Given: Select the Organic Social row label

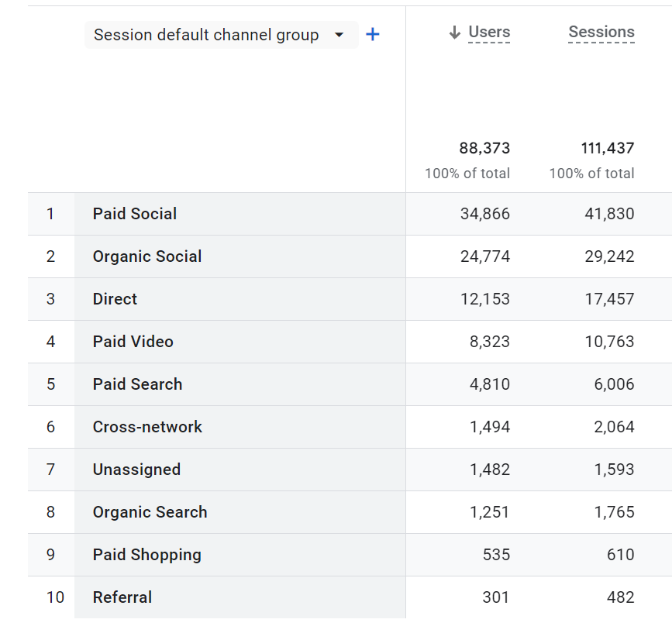Looking at the screenshot, I should tap(147, 256).
